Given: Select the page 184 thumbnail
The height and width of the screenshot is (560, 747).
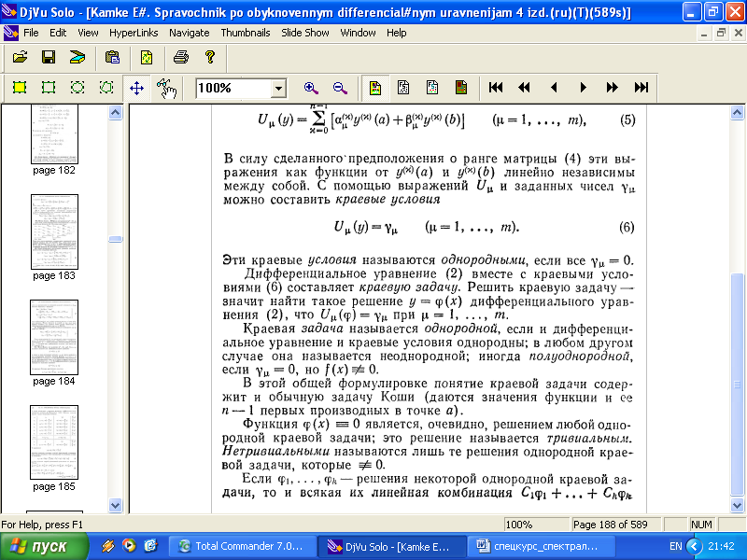Looking at the screenshot, I should [x=54, y=337].
